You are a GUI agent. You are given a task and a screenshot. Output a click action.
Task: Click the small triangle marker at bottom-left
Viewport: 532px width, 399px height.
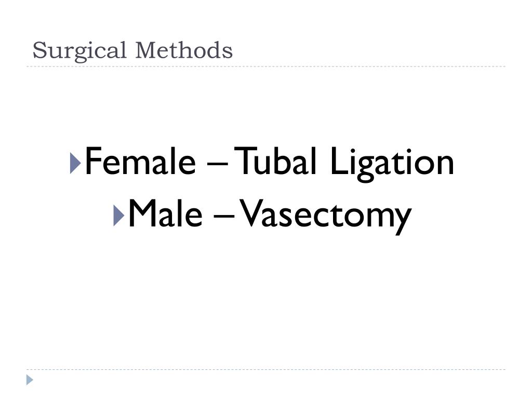tap(30, 380)
